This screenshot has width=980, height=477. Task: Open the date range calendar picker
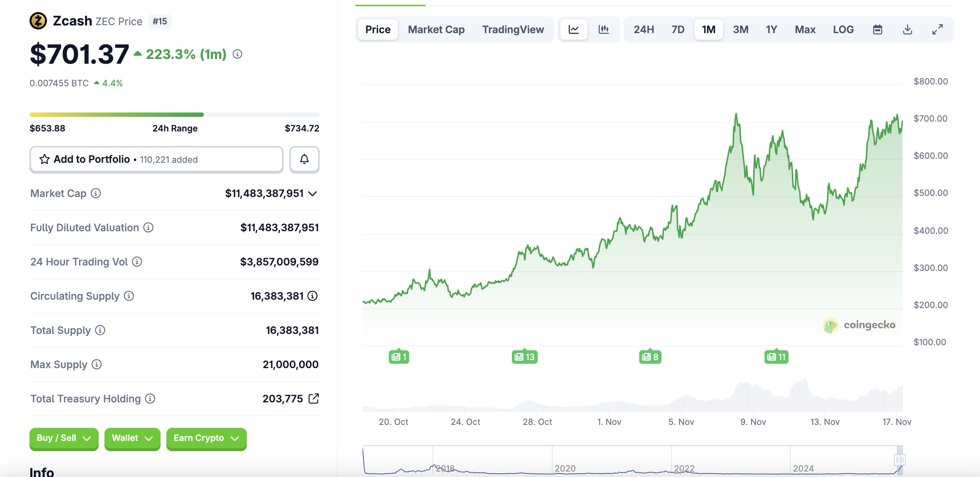(x=877, y=29)
